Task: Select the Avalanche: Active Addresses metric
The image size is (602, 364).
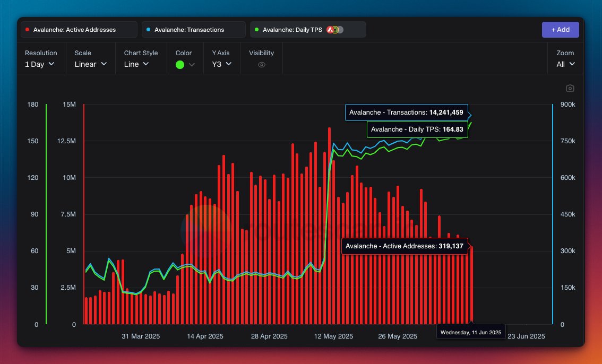Action: coord(79,30)
